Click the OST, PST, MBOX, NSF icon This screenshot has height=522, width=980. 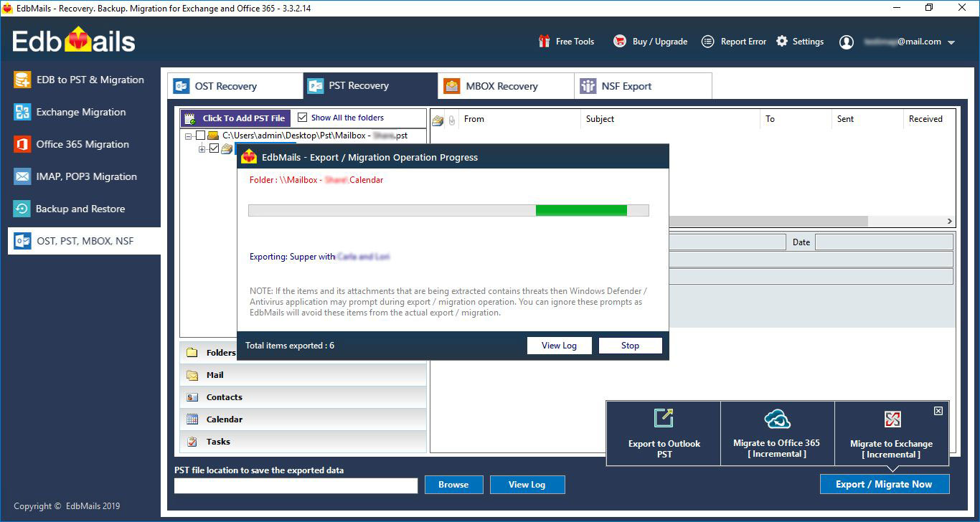22,241
